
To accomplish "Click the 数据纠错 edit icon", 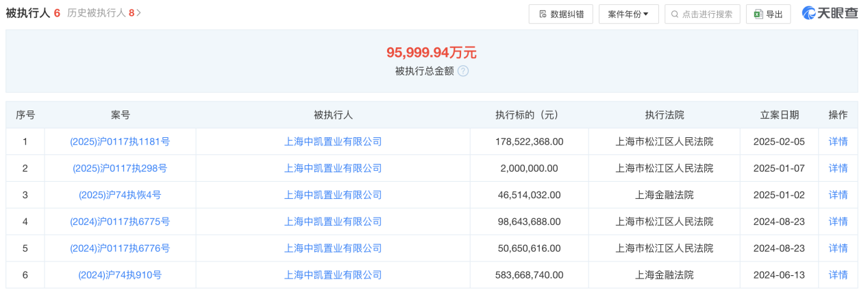I will click(543, 14).
